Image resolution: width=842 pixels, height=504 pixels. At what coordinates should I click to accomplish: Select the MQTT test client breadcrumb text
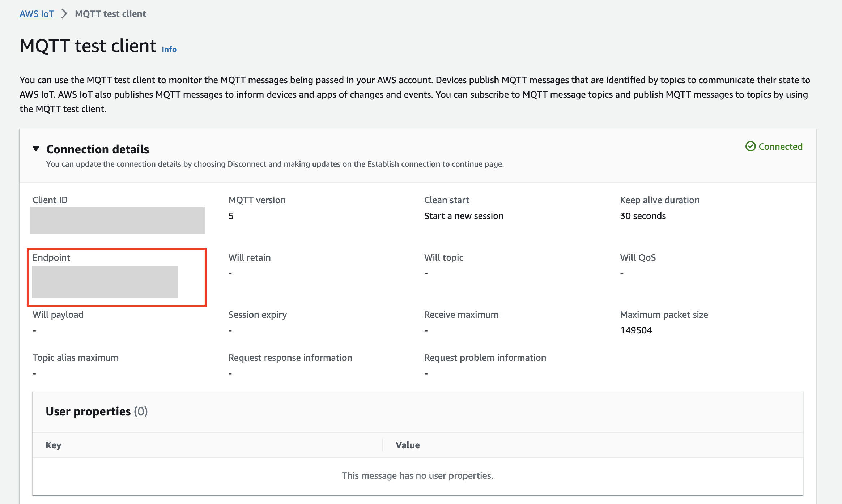click(x=110, y=14)
